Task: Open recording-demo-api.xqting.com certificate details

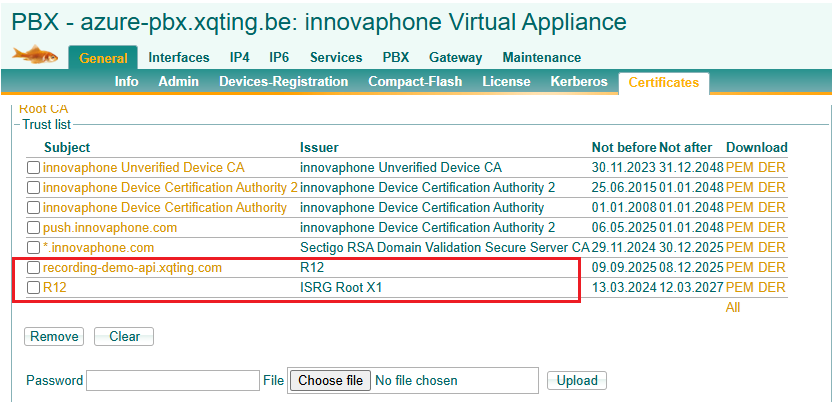Action: tap(132, 268)
